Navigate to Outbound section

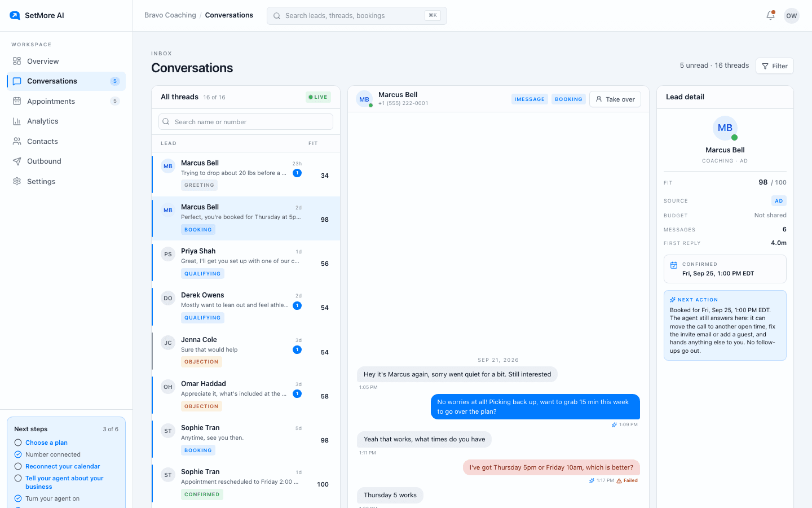point(66,161)
